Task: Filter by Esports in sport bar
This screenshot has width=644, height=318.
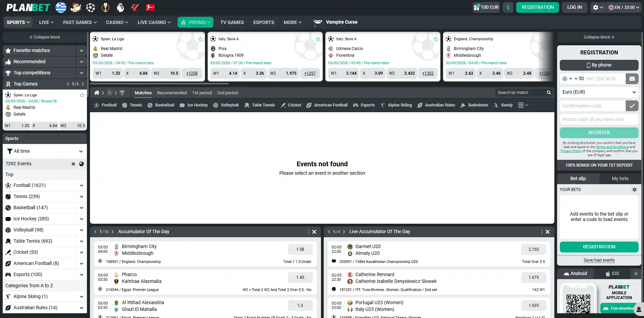Action: [x=364, y=105]
